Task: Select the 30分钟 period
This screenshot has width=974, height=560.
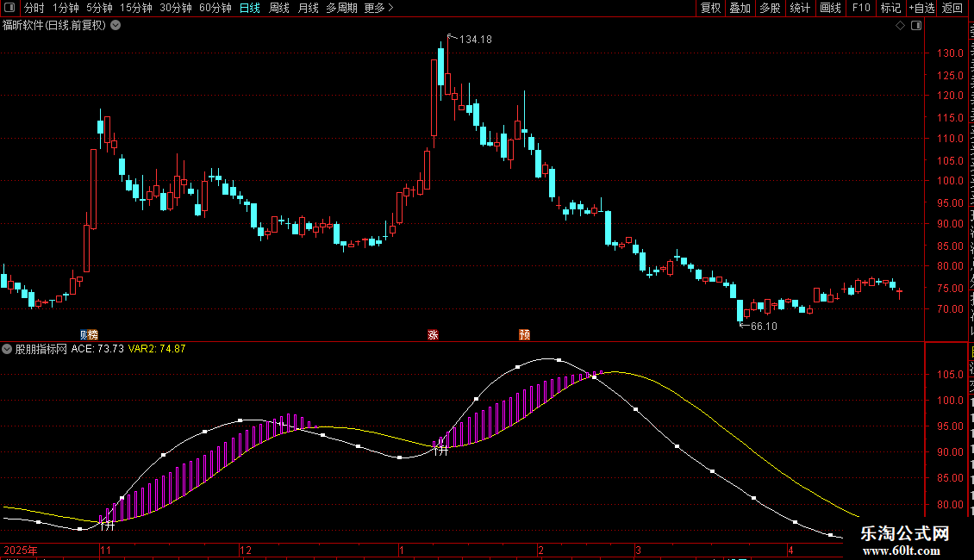Action: click(x=176, y=8)
